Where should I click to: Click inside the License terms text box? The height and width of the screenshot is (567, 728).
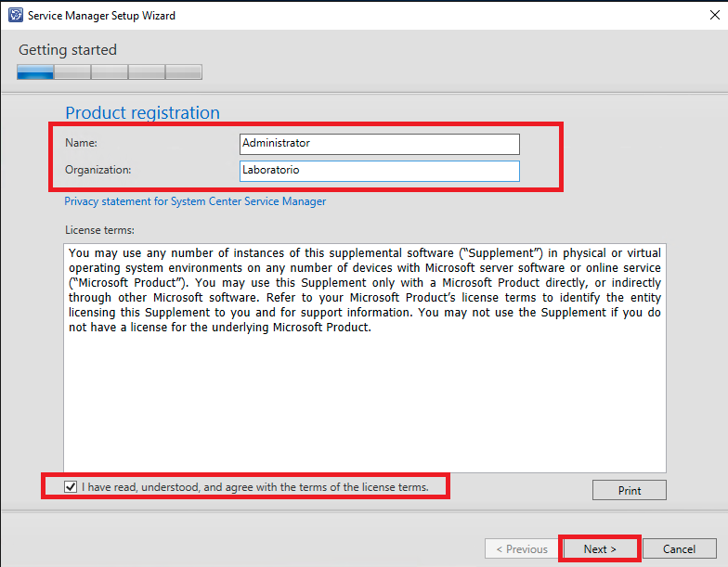pos(364,358)
